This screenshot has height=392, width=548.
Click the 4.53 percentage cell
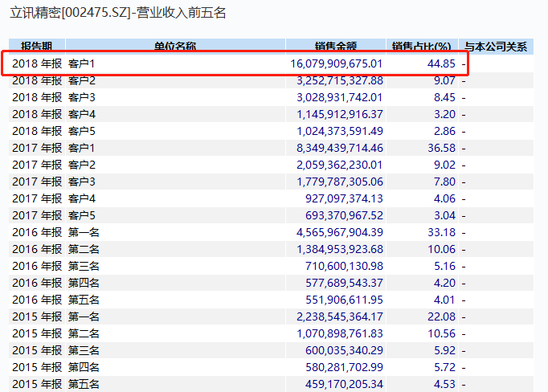pyautogui.click(x=444, y=384)
